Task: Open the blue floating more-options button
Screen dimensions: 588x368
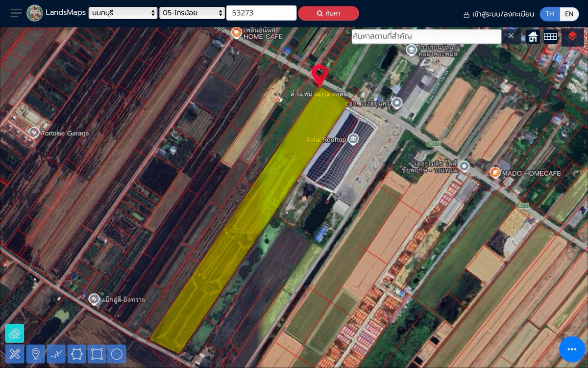Action: point(572,349)
